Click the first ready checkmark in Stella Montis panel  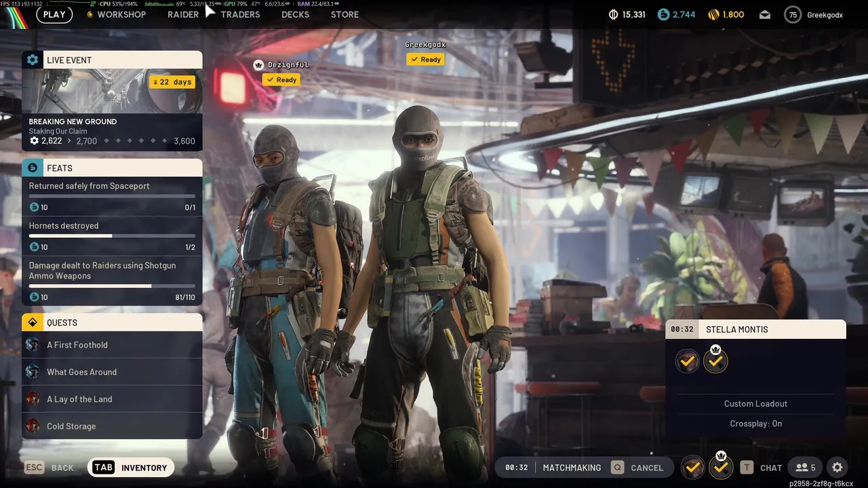(x=687, y=361)
